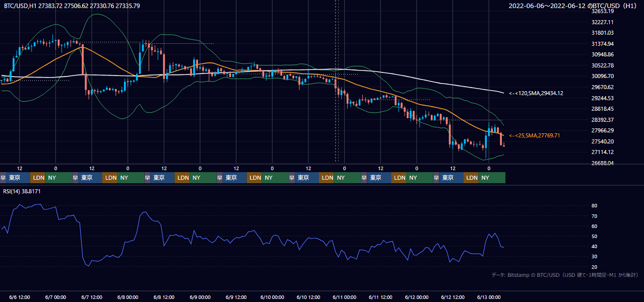Select the RSI 50 level label
The image size is (644, 302).
point(594,236)
